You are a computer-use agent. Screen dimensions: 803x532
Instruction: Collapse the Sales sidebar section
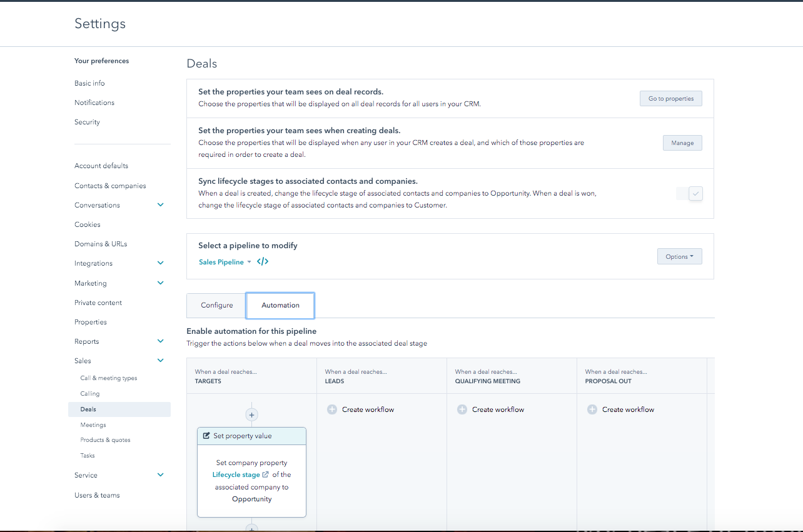[161, 361]
